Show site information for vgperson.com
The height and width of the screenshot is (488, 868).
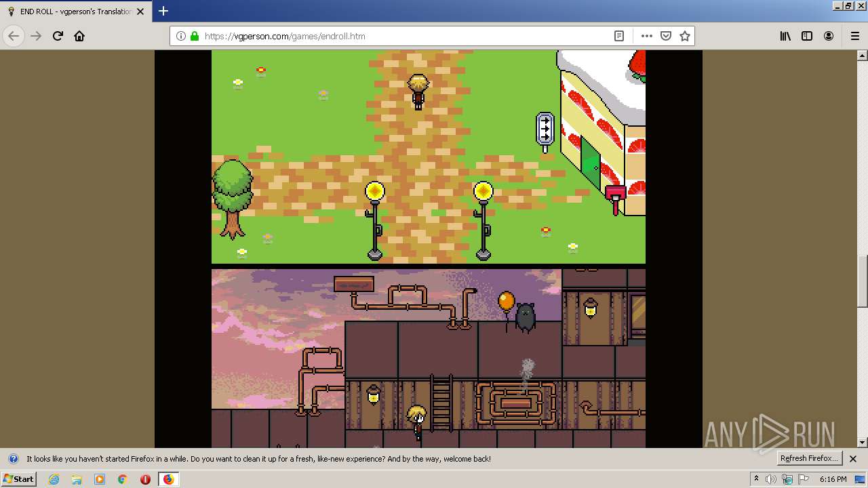[x=181, y=36]
